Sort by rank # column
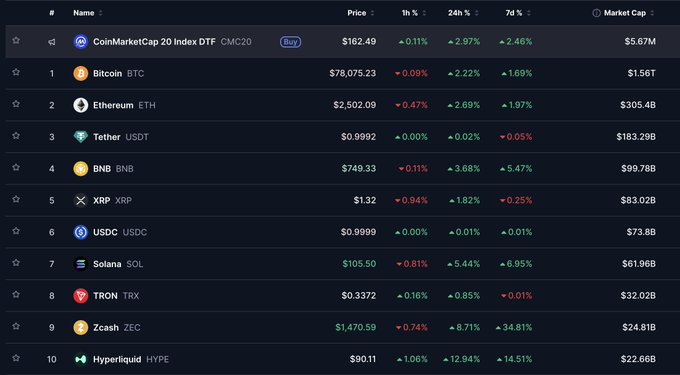This screenshot has width=680, height=375. point(52,13)
